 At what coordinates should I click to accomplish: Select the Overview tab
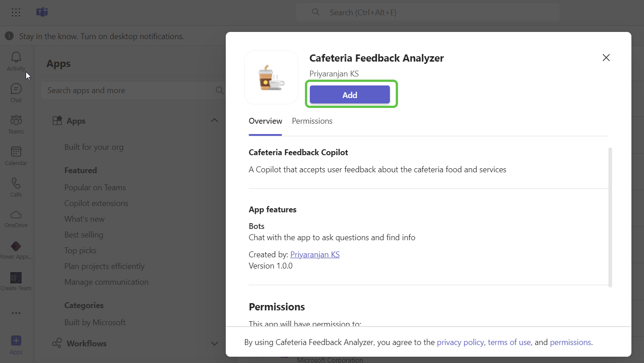(x=265, y=121)
